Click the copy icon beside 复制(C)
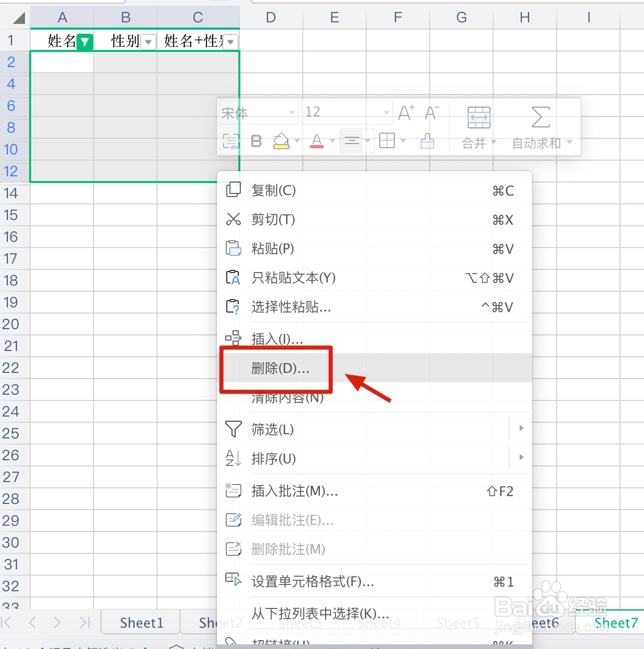 [233, 190]
